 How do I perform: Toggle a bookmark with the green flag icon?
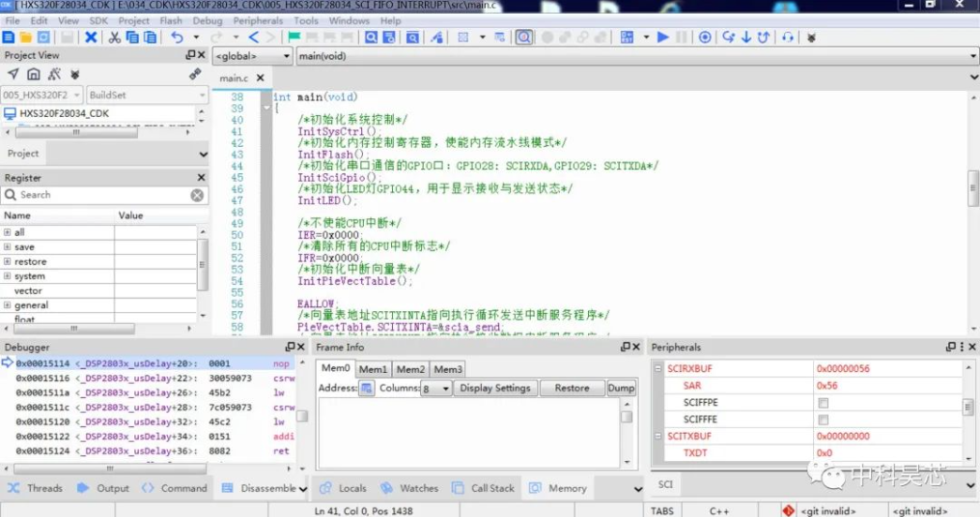294,38
